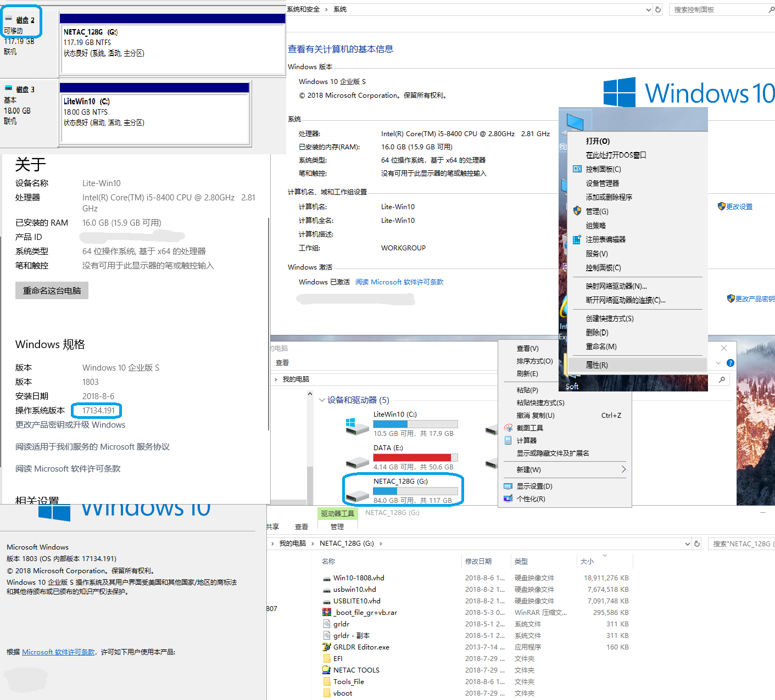Click the 计算器 calculator icon
Viewport: 775px width, 700px height.
(508, 440)
